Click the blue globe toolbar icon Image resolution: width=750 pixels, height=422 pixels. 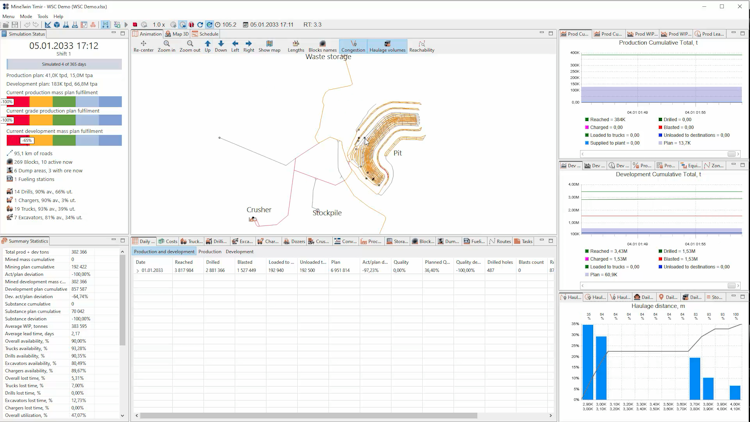click(57, 24)
